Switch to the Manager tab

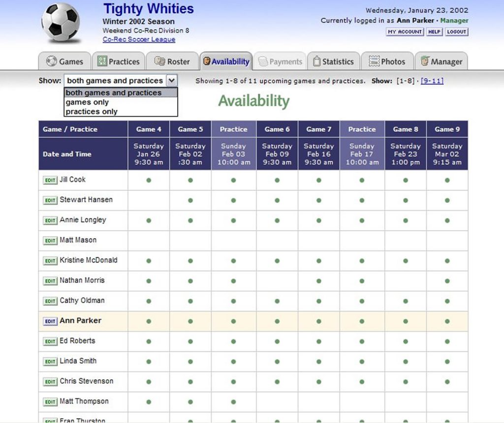(x=441, y=61)
